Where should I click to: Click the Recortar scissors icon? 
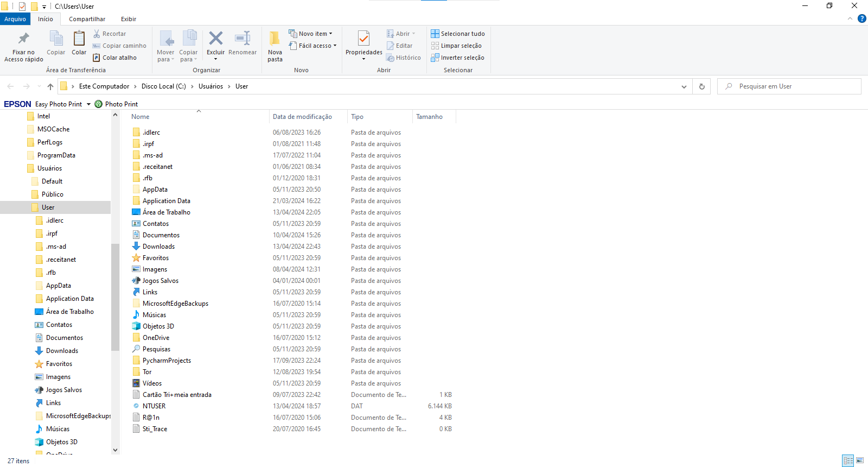click(97, 34)
